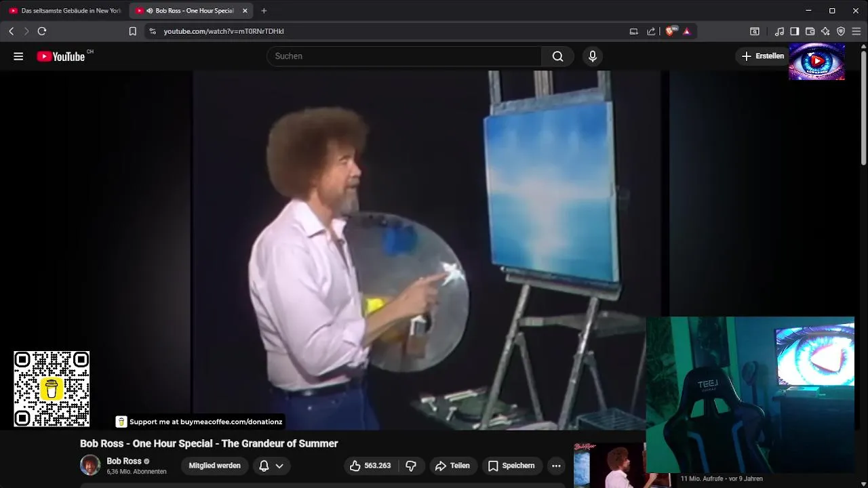Click the 11 Mio. Aufrufe text
Image resolution: width=868 pixels, height=488 pixels.
click(x=703, y=479)
